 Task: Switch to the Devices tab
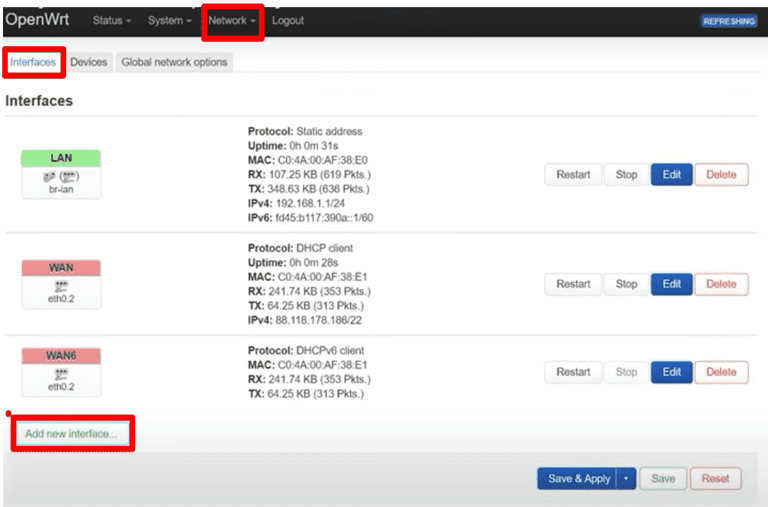89,62
